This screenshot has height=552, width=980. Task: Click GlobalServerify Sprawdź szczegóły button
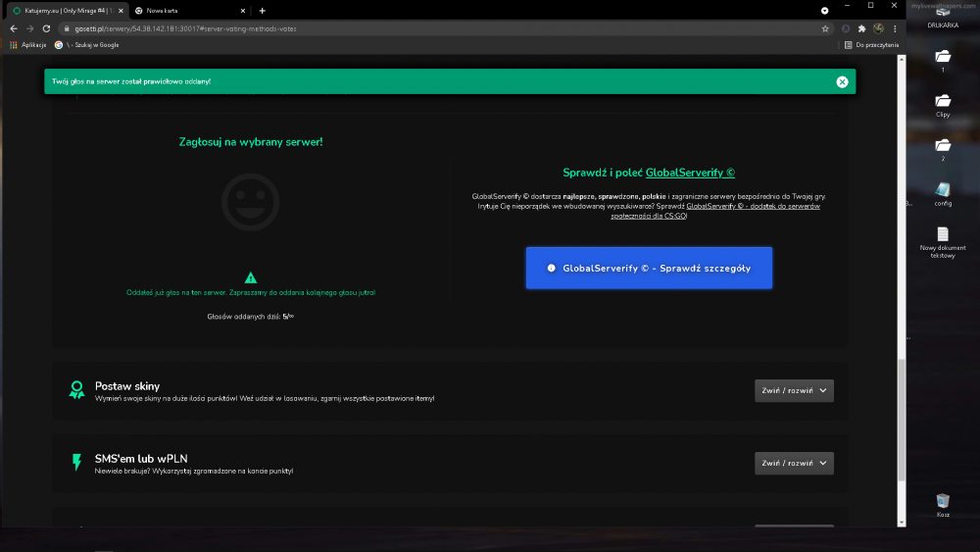tap(649, 269)
